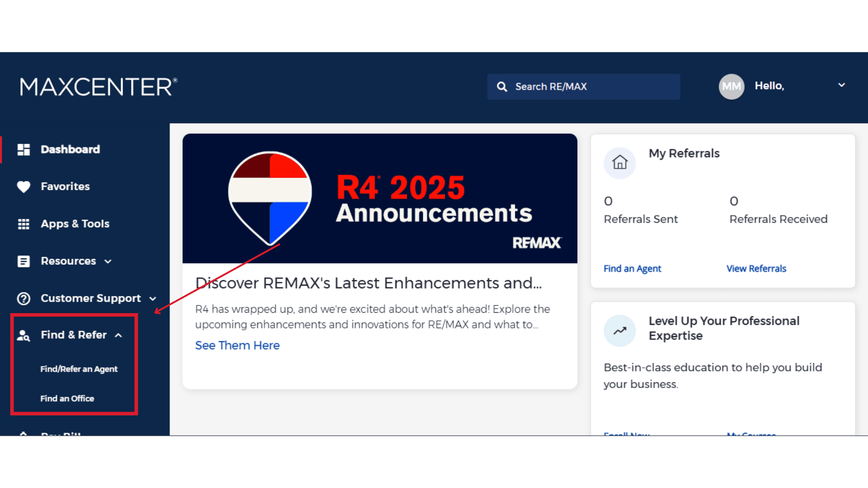The width and height of the screenshot is (868, 488).
Task: Open the Dashboard menu item
Action: [70, 150]
